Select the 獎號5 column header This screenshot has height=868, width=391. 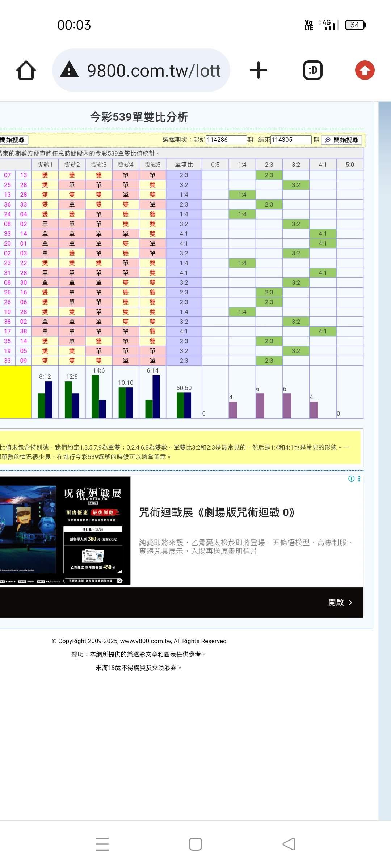(x=152, y=165)
